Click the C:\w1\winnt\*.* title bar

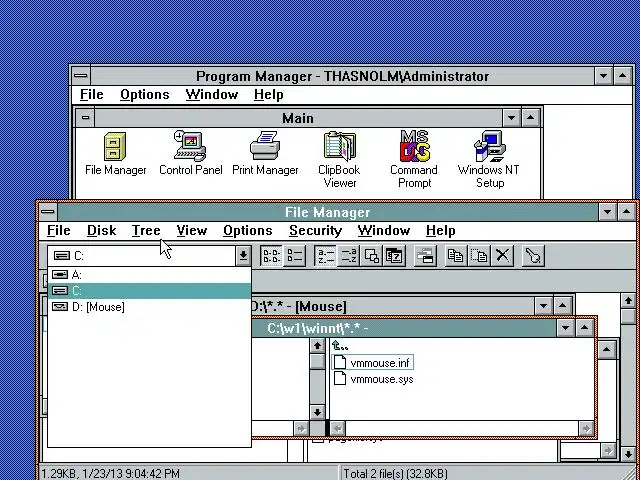[404, 328]
